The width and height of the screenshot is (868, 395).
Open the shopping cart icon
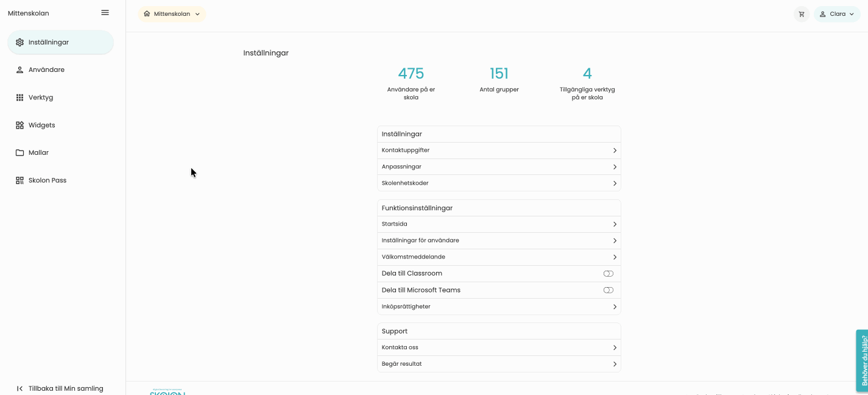(x=801, y=14)
